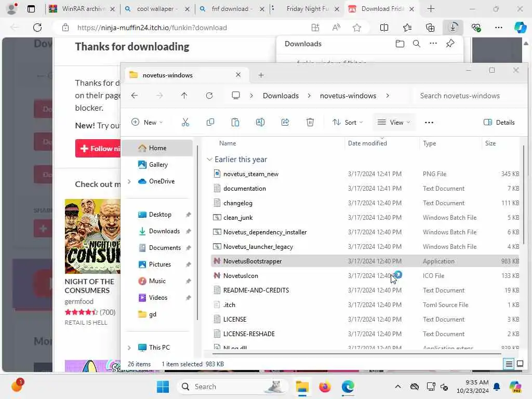Switch to the cool wallpaper search tab
This screenshot has width=532, height=399.
(156, 9)
